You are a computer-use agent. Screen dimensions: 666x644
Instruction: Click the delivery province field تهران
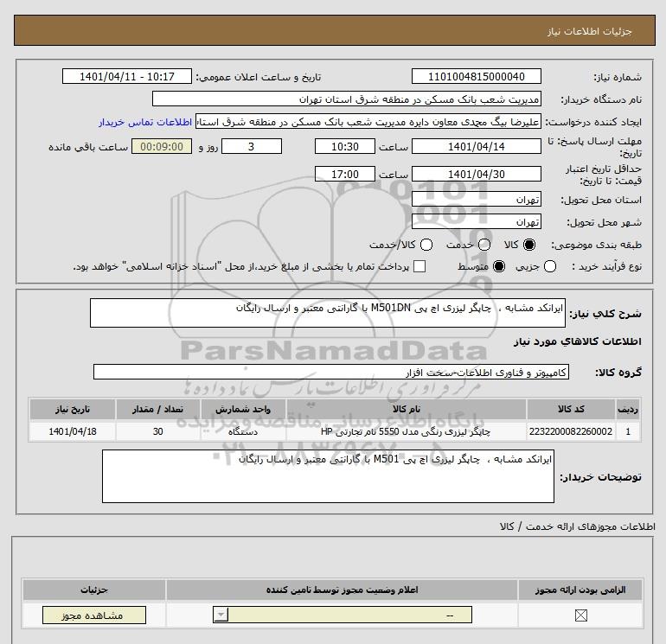coord(476,199)
